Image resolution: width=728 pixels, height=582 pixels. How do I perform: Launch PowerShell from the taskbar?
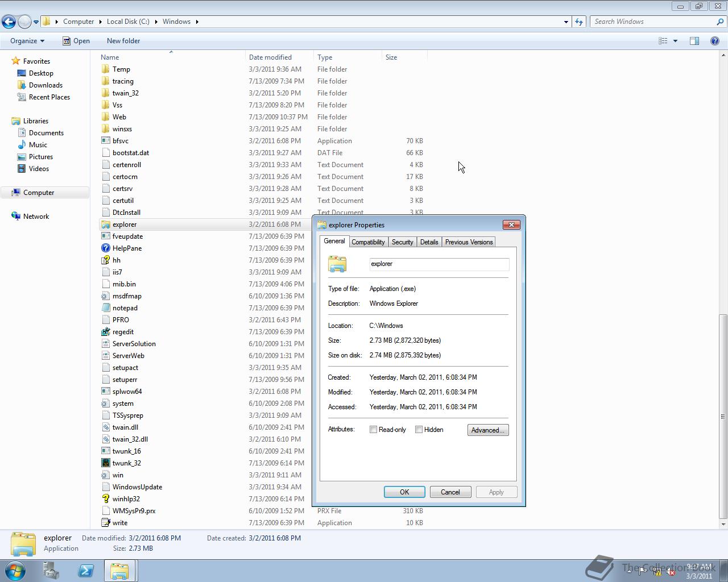click(x=86, y=571)
